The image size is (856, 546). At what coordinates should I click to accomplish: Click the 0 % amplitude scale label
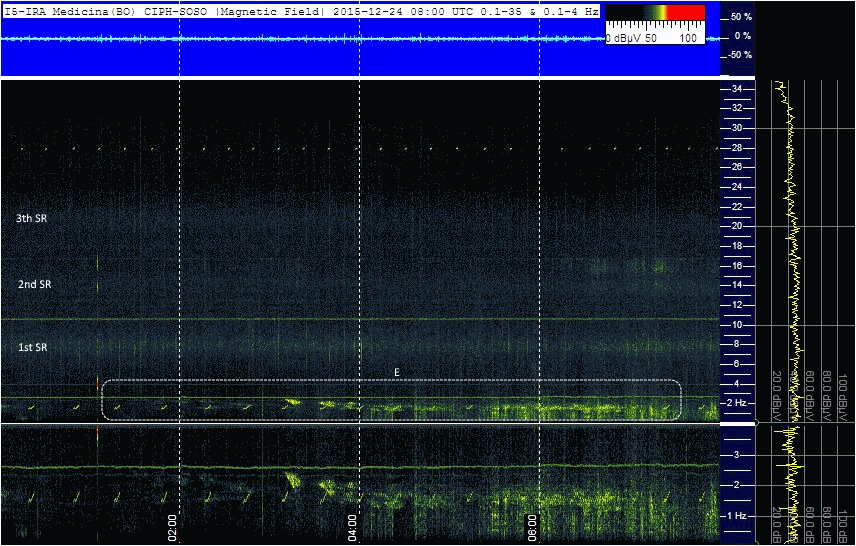pos(743,36)
